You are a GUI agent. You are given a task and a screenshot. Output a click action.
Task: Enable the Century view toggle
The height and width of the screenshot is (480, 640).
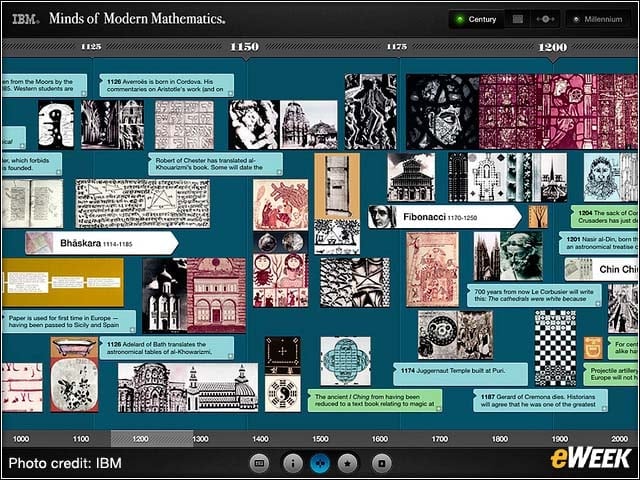[476, 19]
